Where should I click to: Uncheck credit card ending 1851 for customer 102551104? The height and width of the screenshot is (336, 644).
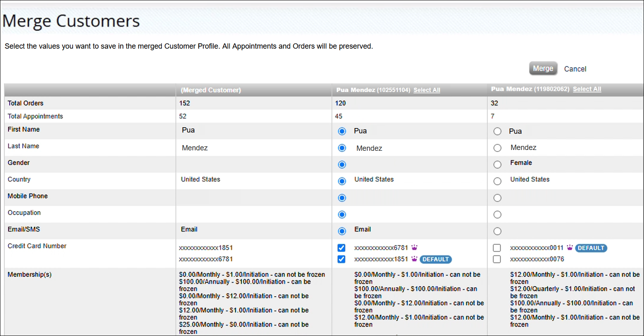pos(342,259)
